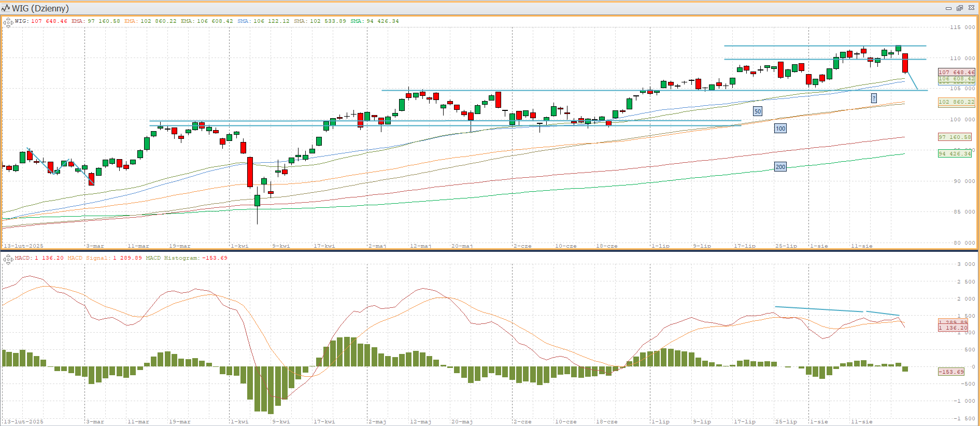Click the WIG price label 107 648.46 in legend
This screenshot has height=426, width=980.
pos(49,21)
